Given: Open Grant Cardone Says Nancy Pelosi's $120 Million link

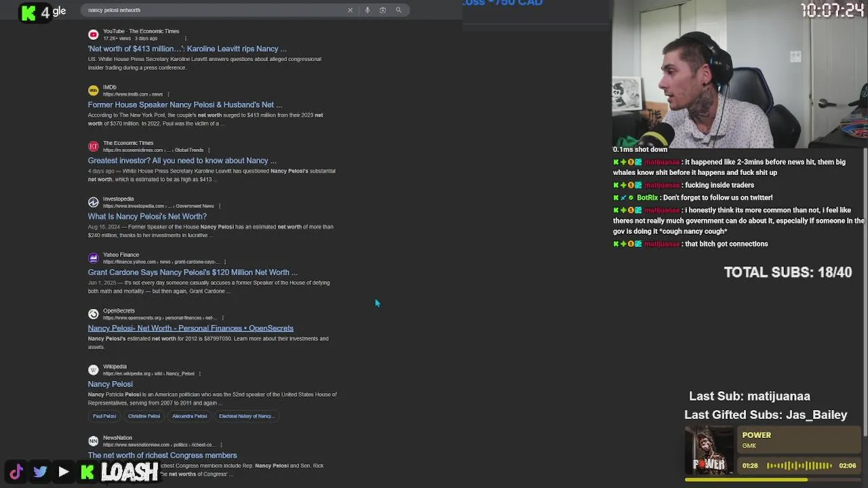Looking at the screenshot, I should (x=193, y=272).
